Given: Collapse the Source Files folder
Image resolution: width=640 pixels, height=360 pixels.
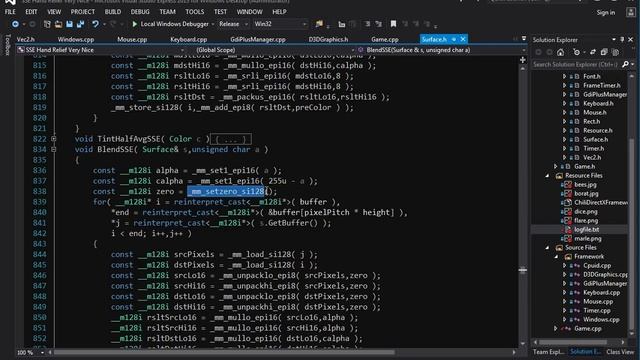Looking at the screenshot, I should coord(547,247).
